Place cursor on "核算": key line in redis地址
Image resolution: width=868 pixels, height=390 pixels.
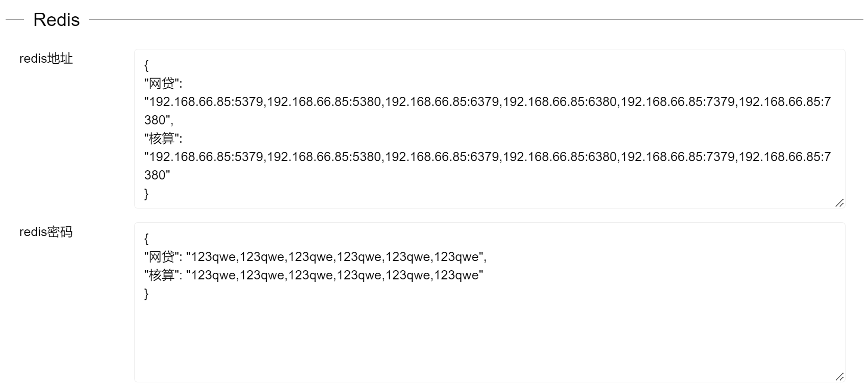(163, 138)
